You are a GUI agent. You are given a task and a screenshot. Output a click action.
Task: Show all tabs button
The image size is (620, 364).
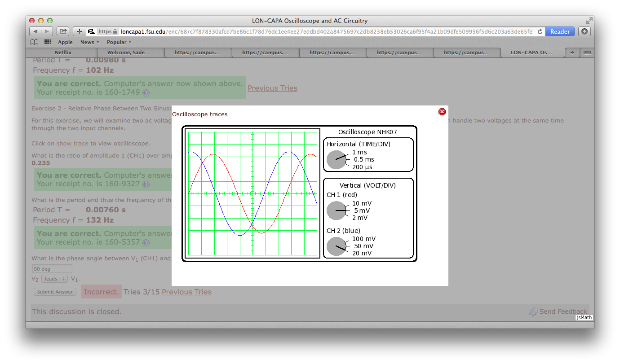587,53
